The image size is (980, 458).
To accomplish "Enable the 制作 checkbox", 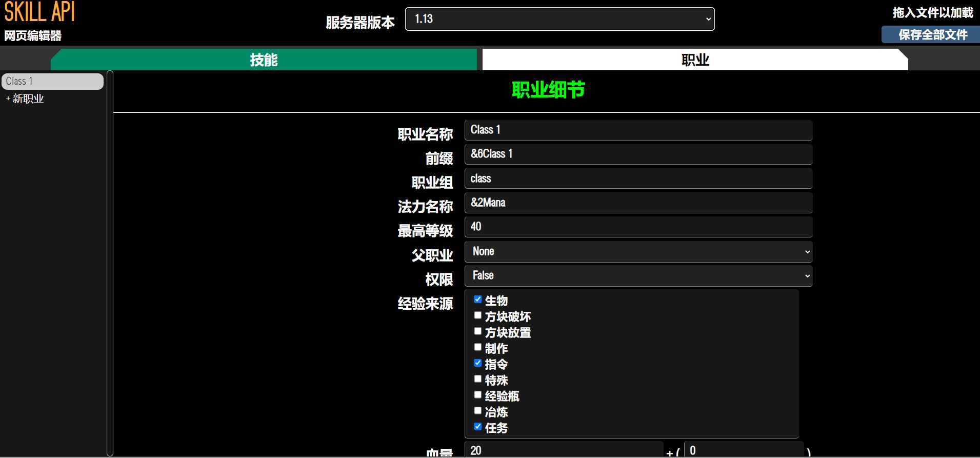I will 478,347.
